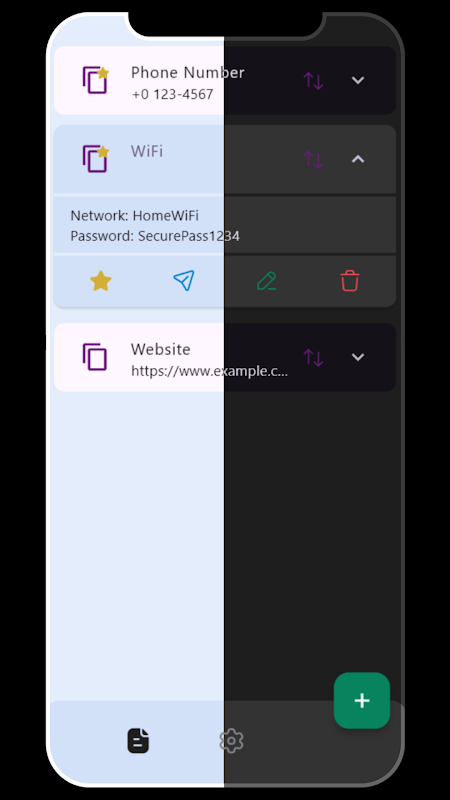The height and width of the screenshot is (800, 450).
Task: Toggle favorite star for WiFi entry
Action: pyautogui.click(x=101, y=281)
